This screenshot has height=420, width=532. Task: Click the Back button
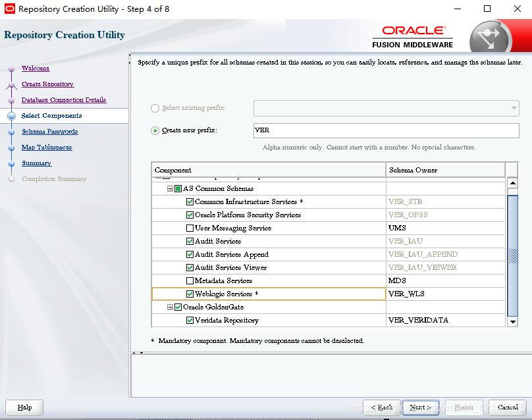tap(382, 407)
